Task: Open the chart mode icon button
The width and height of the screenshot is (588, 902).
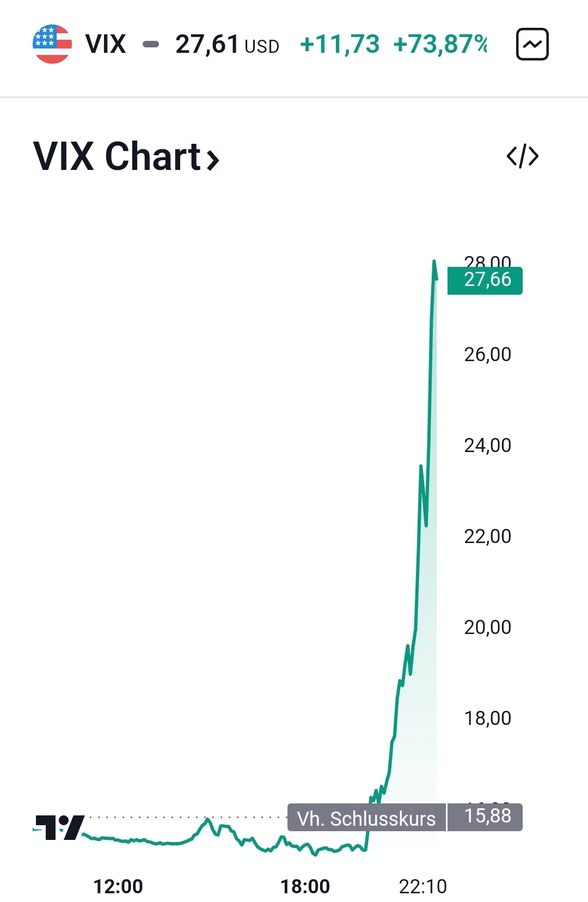Action: click(x=532, y=44)
